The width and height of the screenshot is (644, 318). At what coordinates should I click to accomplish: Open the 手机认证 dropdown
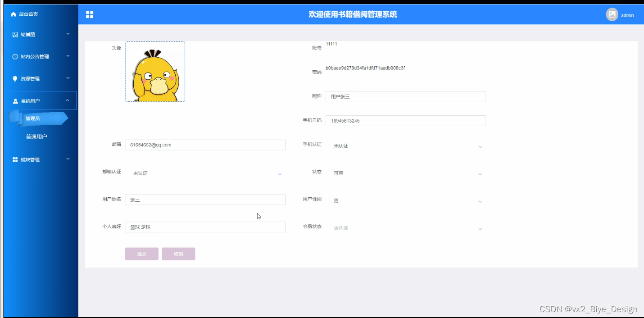click(406, 146)
